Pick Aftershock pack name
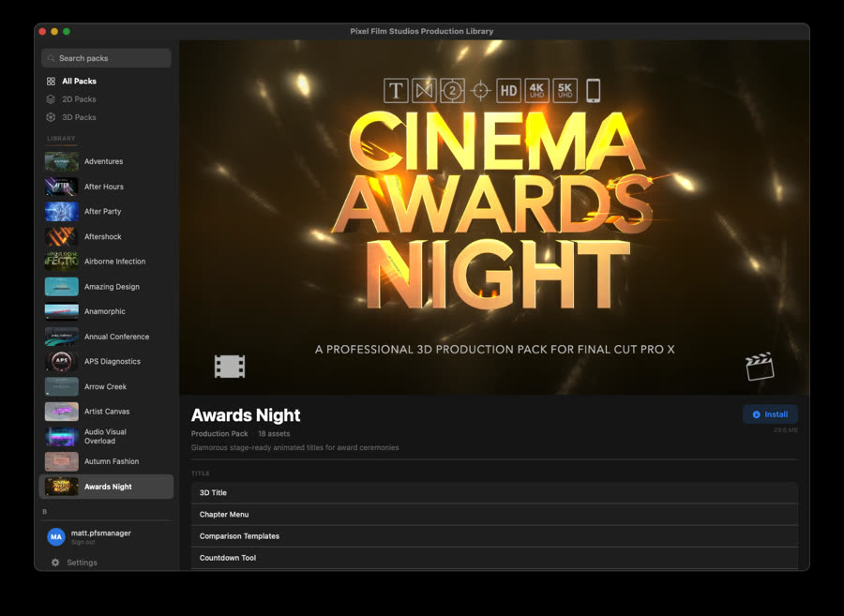 tap(103, 236)
